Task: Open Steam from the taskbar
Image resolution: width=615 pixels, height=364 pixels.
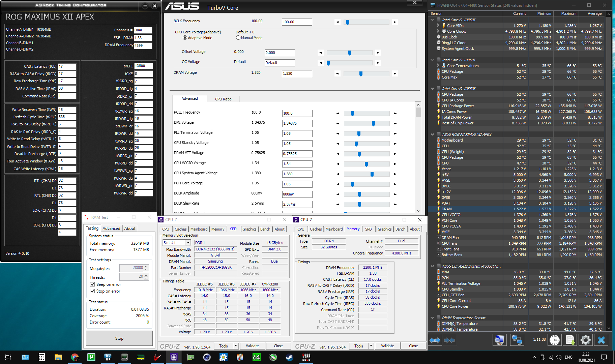Action: pos(290,357)
